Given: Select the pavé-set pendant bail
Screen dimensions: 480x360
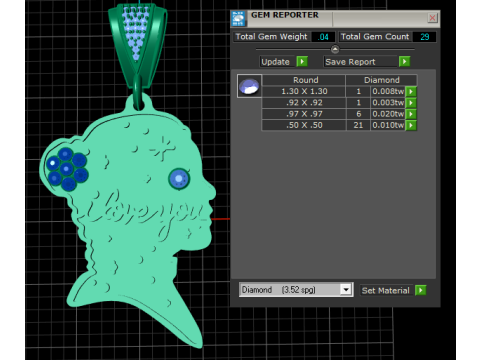Looking at the screenshot, I should [137, 45].
